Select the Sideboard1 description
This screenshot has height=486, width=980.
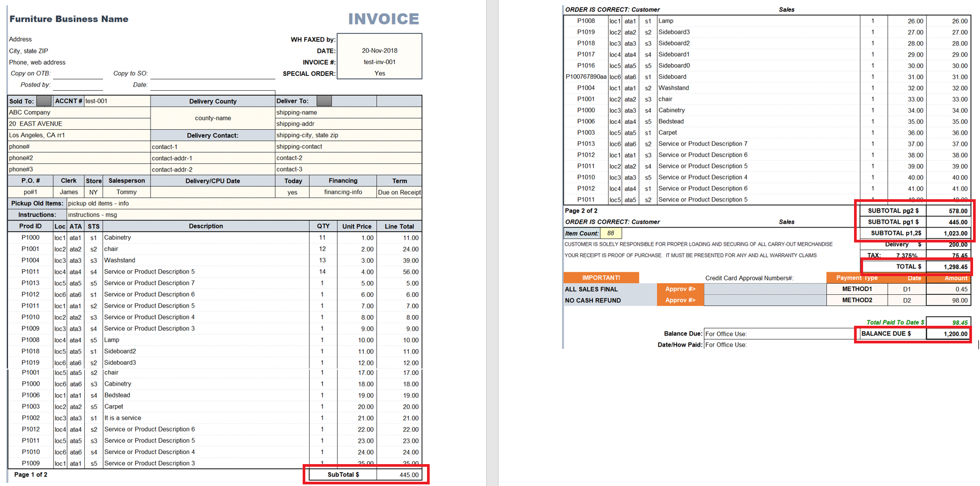[x=674, y=54]
